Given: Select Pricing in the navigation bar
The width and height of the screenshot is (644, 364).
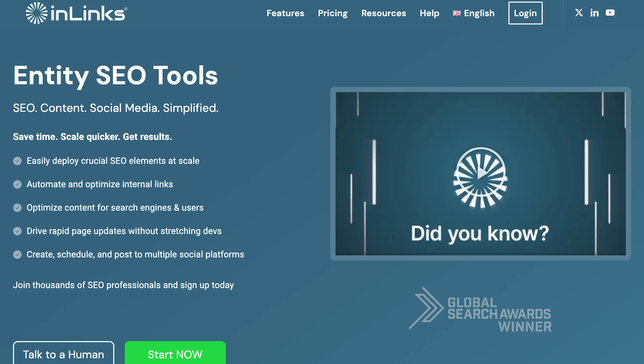Looking at the screenshot, I should 333,13.
